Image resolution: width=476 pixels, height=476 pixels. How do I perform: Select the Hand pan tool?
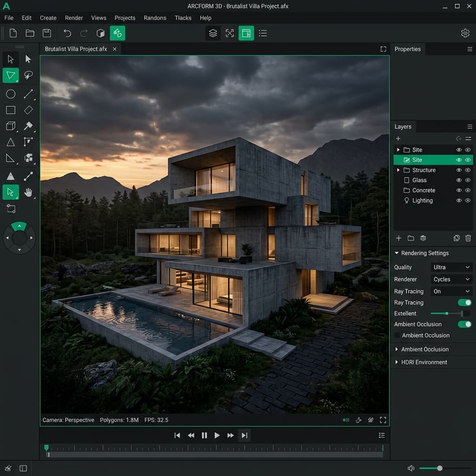click(x=29, y=192)
